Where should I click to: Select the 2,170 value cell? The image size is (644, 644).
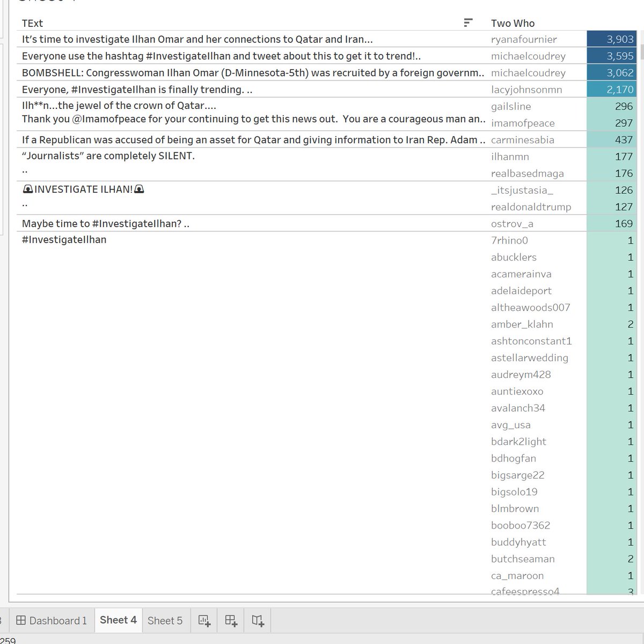[x=612, y=90]
